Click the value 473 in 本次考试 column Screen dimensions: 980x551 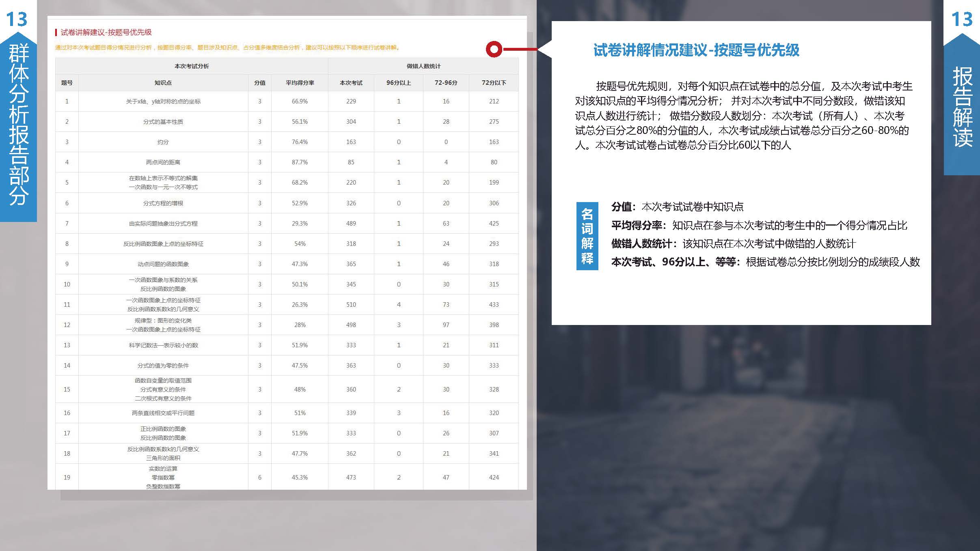tap(351, 478)
